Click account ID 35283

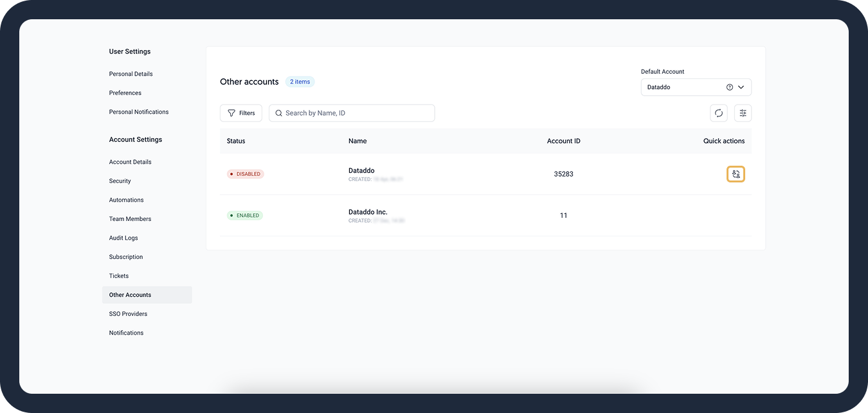pos(564,174)
